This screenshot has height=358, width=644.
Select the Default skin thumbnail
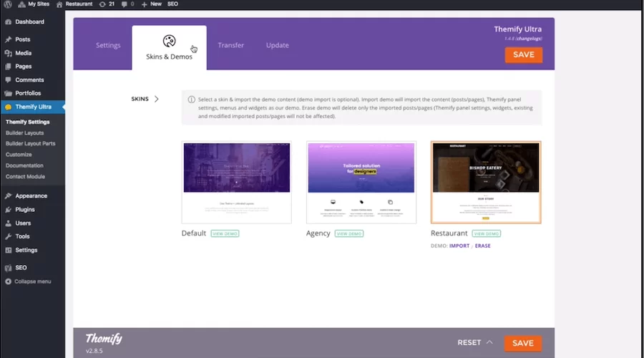(237, 183)
